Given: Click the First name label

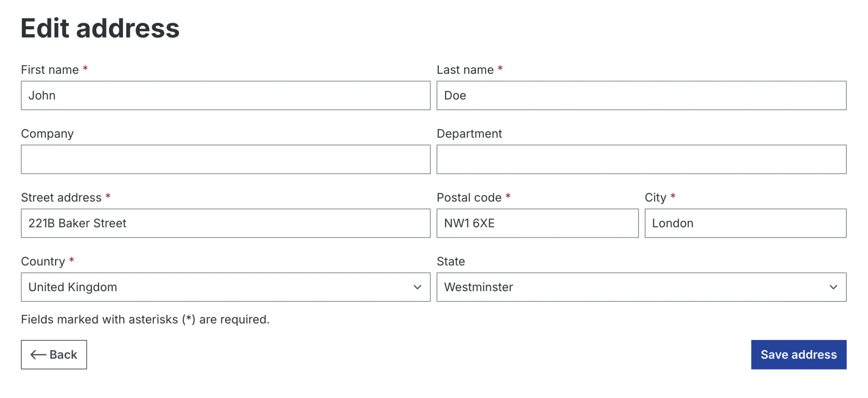Looking at the screenshot, I should [x=50, y=70].
